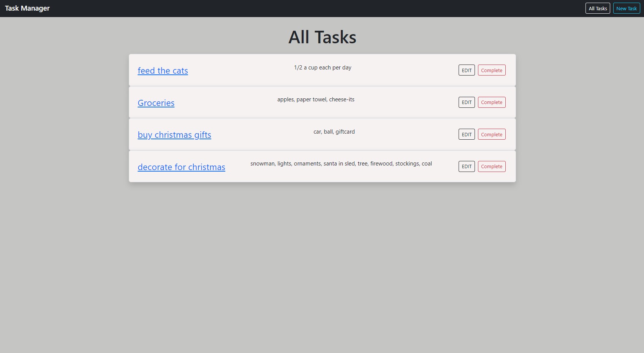Open the All Tasks nav button
Screen dimensions: 644x353
pos(598,8)
